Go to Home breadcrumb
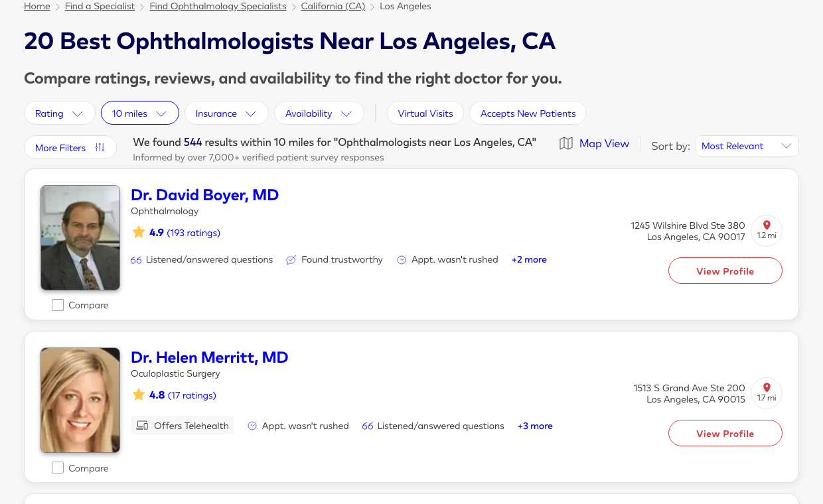This screenshot has width=823, height=504. coord(37,6)
